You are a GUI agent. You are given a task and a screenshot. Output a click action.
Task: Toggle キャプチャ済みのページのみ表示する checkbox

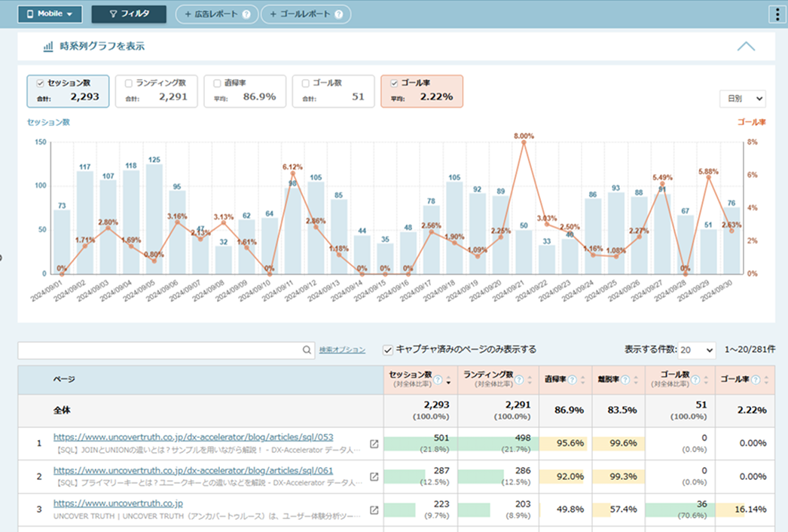click(x=387, y=350)
